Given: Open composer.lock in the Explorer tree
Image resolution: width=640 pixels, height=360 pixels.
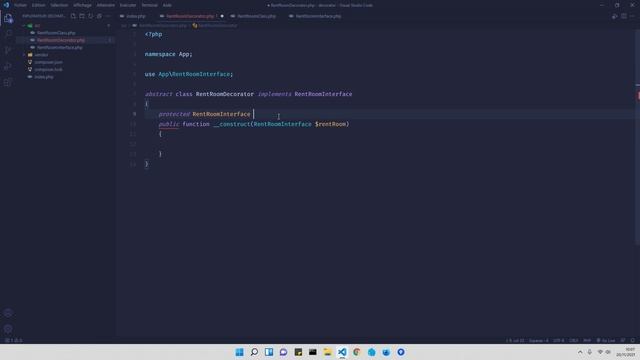Looking at the screenshot, I should click(x=48, y=69).
